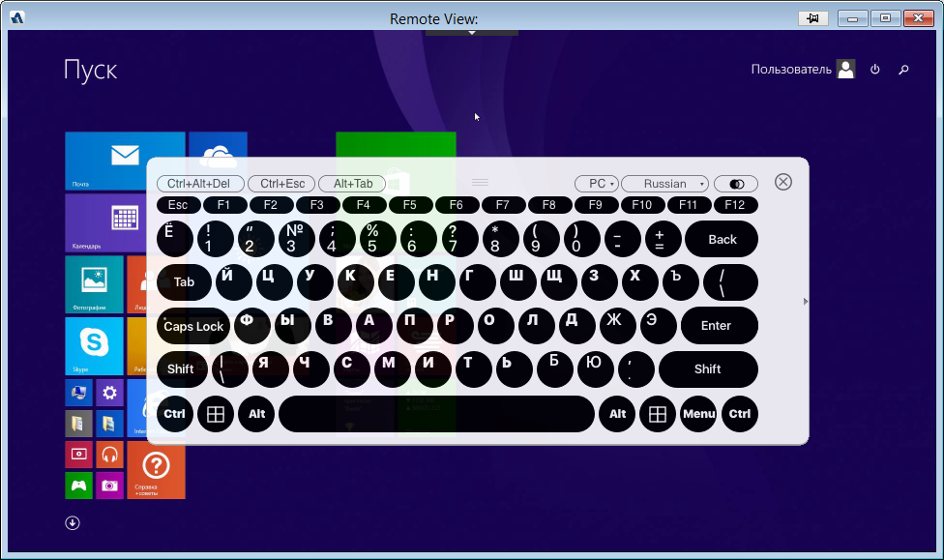The image size is (944, 560).
Task: Open the Music headphones tile
Action: click(x=109, y=455)
